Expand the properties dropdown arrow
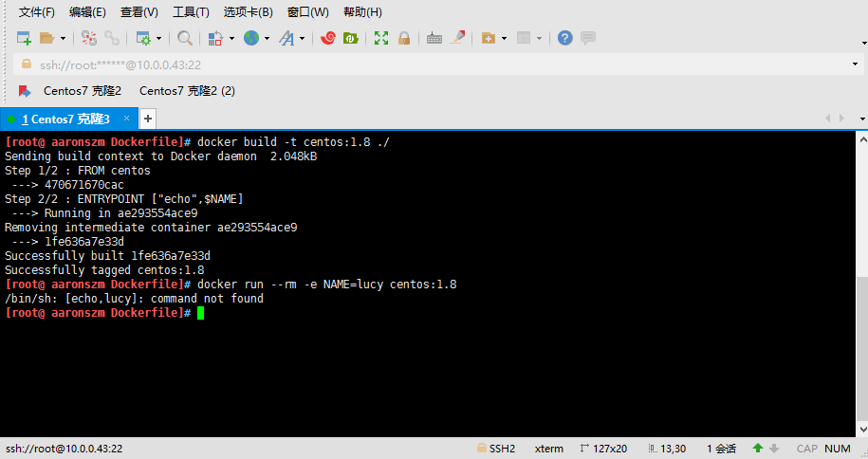Screen dimensions: 868x459 click(158, 38)
